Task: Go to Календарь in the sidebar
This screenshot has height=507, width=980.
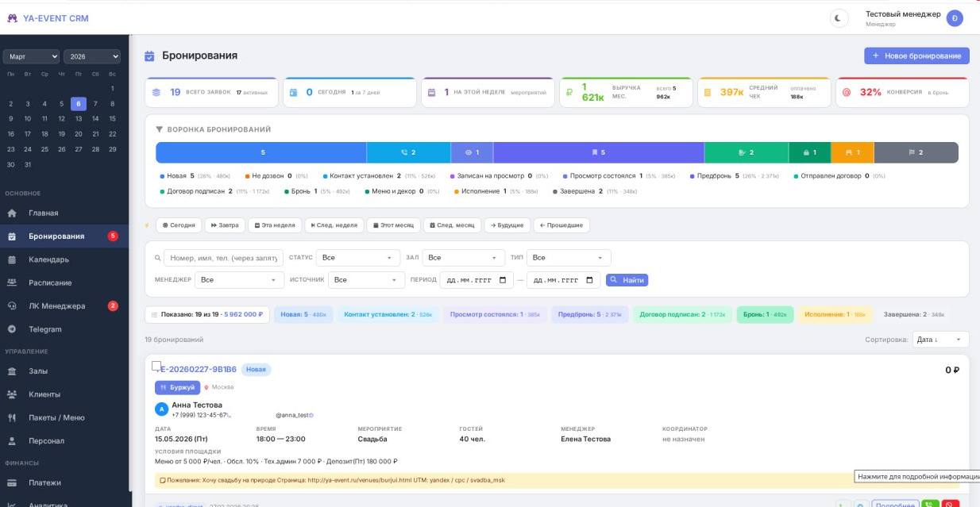Action: [x=48, y=259]
